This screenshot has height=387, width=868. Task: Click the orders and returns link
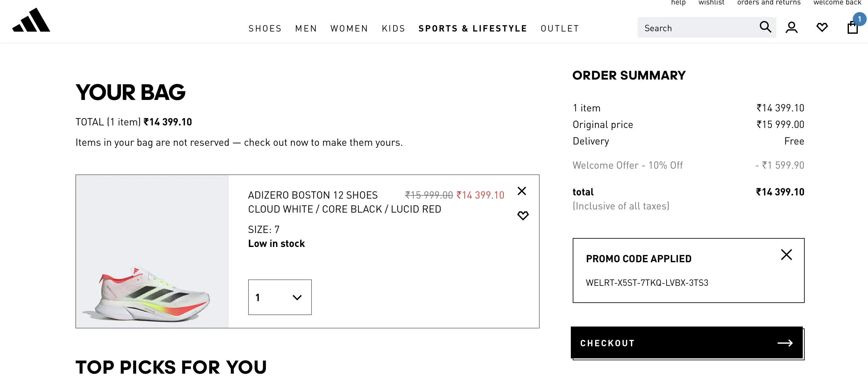(769, 3)
